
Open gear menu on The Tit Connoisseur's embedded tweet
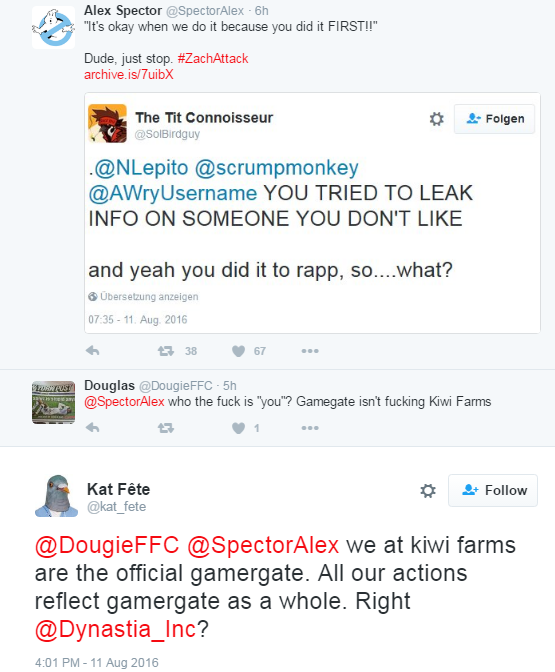[x=437, y=119]
